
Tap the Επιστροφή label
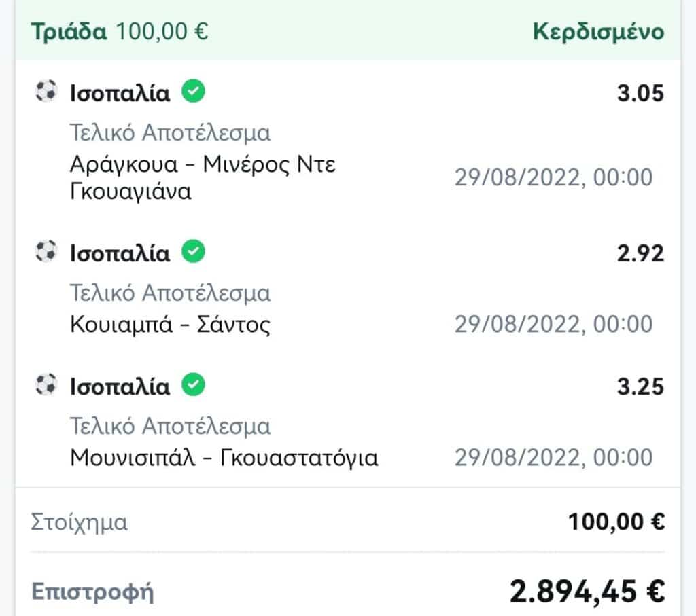[92, 592]
